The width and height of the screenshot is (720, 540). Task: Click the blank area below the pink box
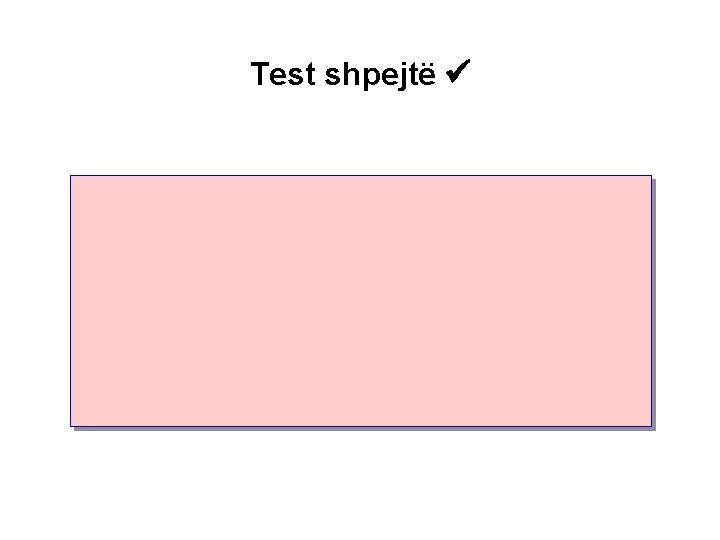point(360,485)
